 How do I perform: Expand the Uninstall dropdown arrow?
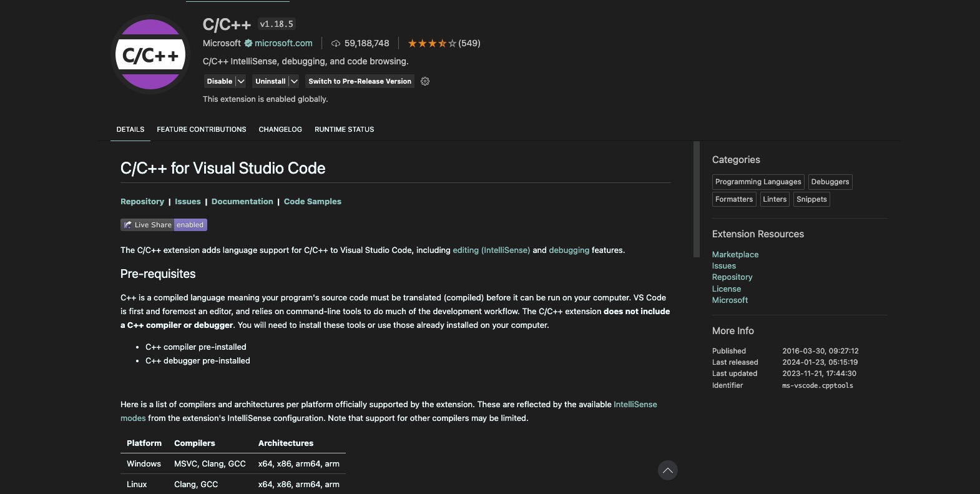[294, 81]
